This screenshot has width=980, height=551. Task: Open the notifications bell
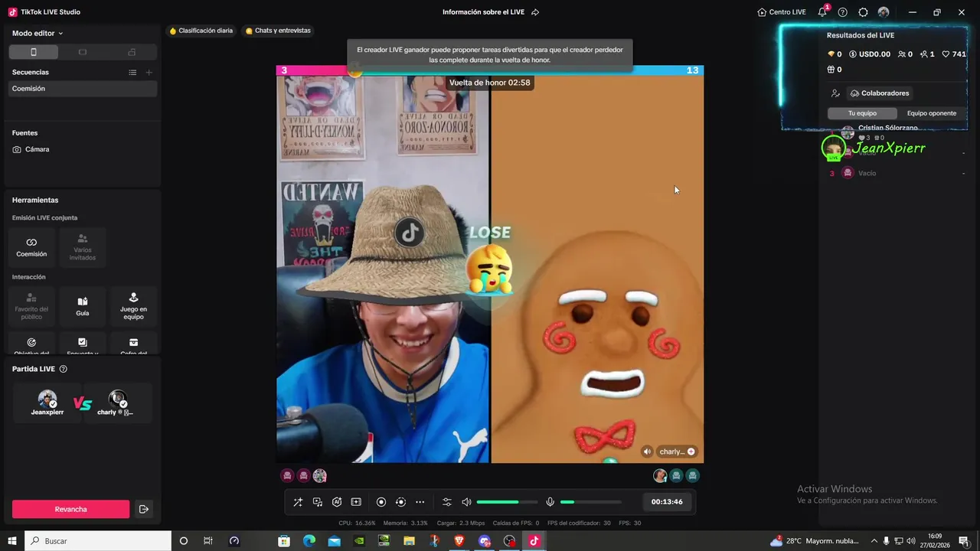coord(822,12)
